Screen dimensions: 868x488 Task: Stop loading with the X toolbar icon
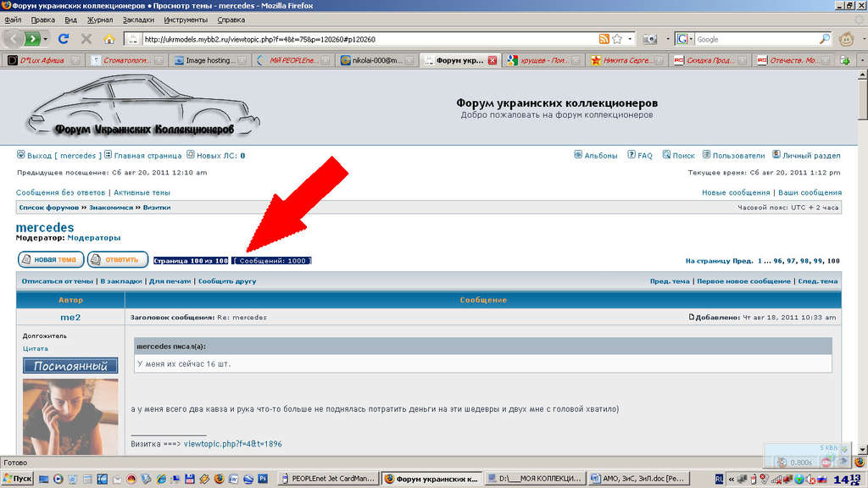pyautogui.click(x=86, y=39)
